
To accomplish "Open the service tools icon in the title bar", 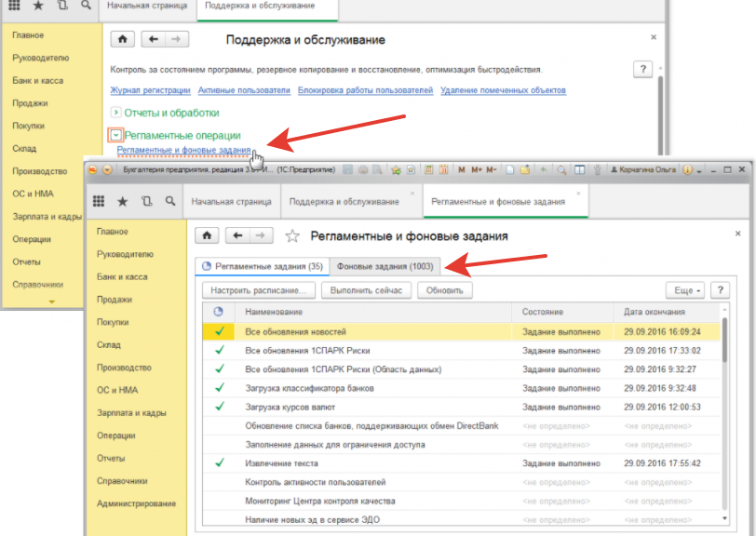I will [x=597, y=169].
